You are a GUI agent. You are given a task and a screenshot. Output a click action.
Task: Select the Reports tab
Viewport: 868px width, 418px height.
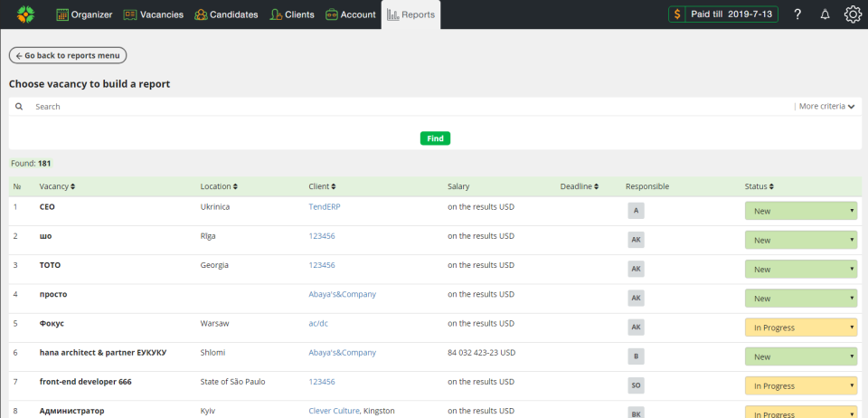410,15
